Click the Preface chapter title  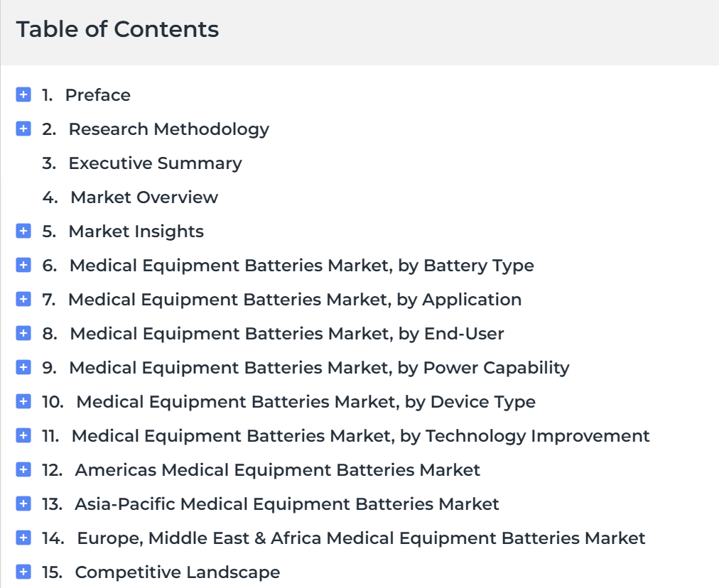[x=97, y=95]
